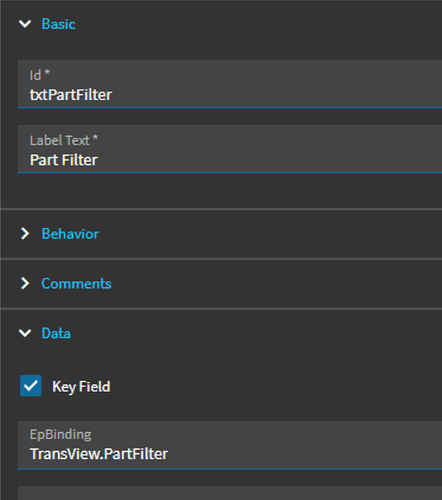This screenshot has width=442, height=500.
Task: Click the 'Id *' field caption
Action: (x=40, y=75)
